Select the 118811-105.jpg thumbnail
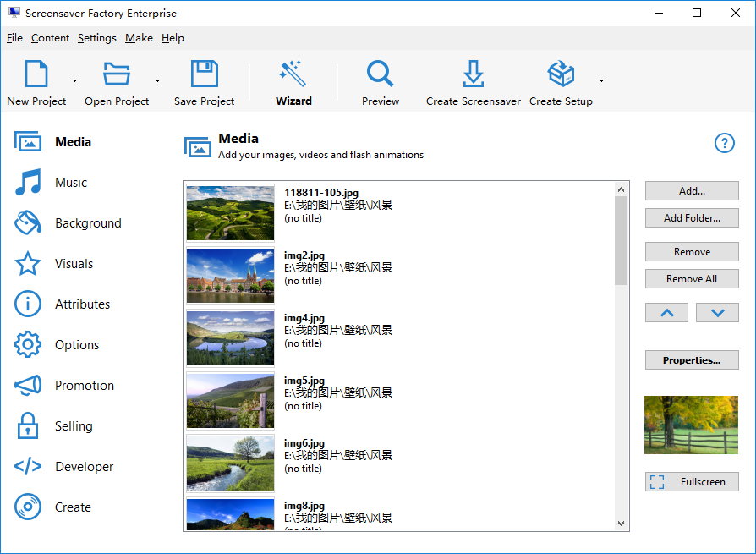This screenshot has height=554, width=756. 231,212
